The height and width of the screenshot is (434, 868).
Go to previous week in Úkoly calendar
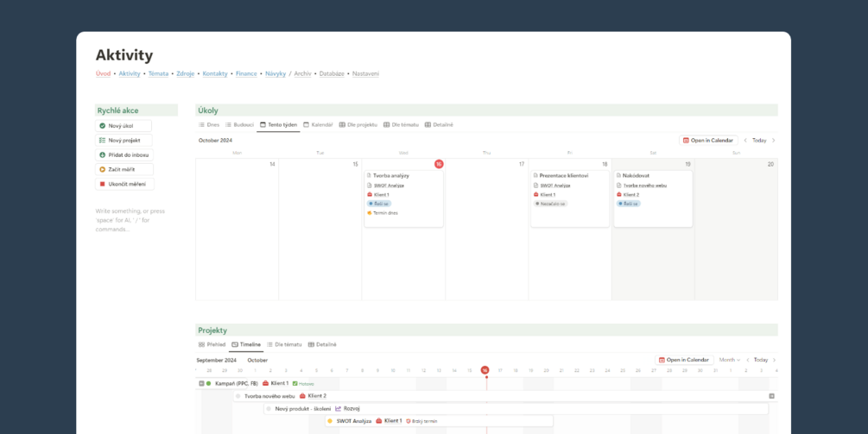pos(745,141)
